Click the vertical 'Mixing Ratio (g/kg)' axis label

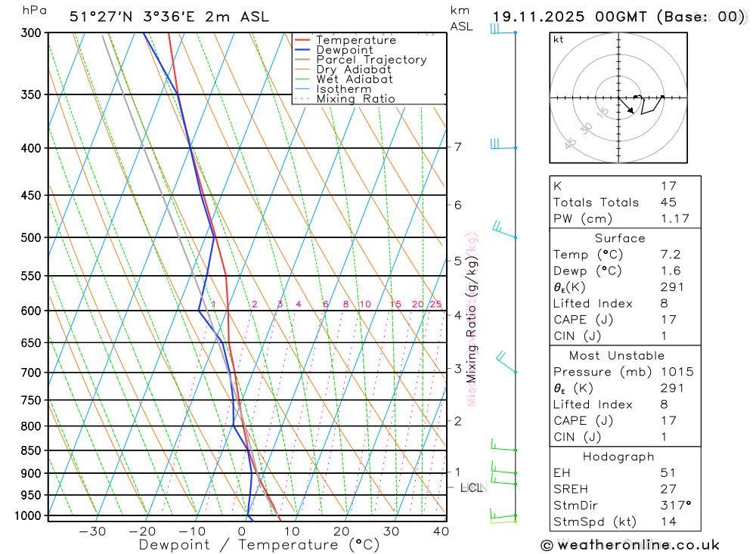tap(471, 319)
